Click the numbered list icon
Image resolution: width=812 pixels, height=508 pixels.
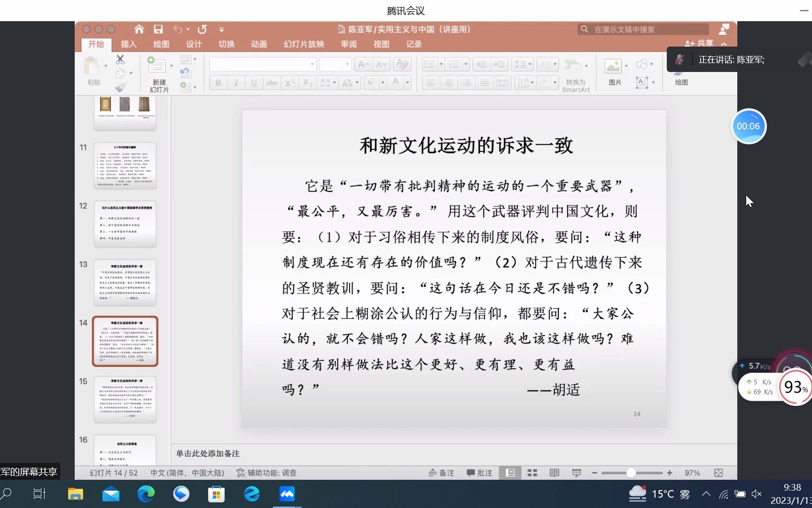click(454, 64)
